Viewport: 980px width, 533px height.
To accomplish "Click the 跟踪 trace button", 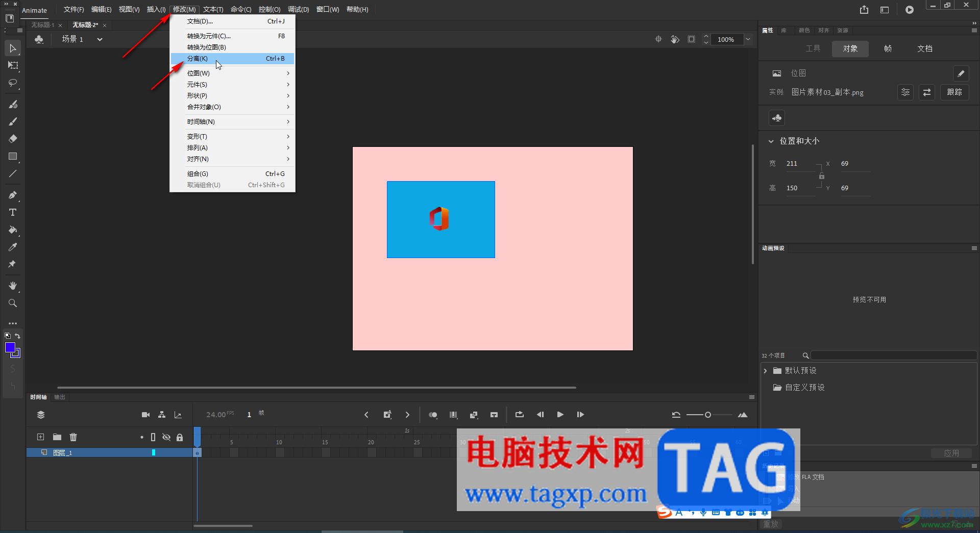I will 954,92.
